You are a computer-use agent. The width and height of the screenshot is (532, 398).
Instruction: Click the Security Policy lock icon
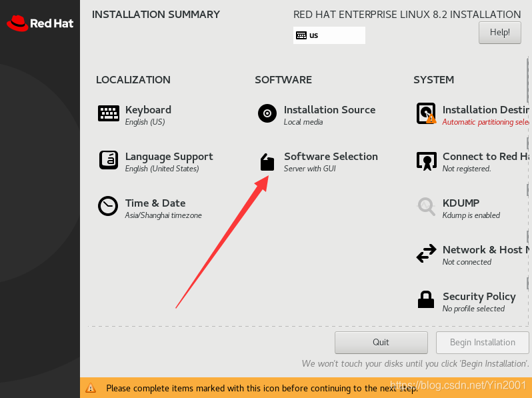[x=426, y=299]
